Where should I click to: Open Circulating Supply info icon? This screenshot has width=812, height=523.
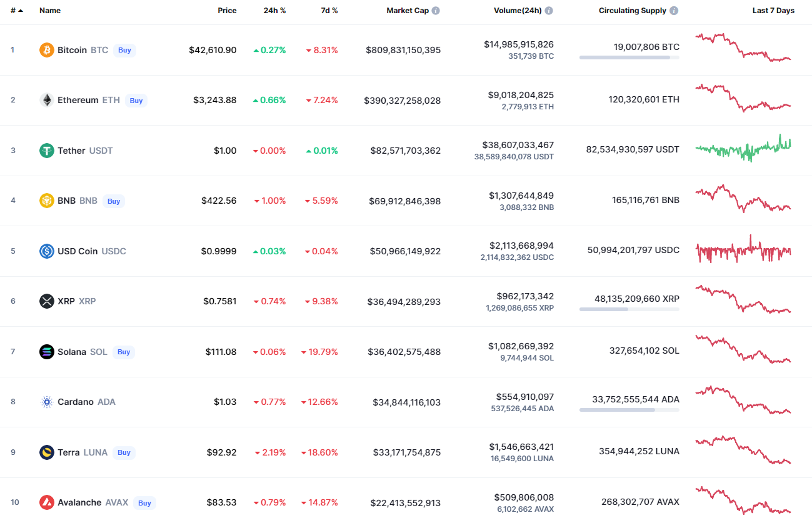tap(673, 11)
